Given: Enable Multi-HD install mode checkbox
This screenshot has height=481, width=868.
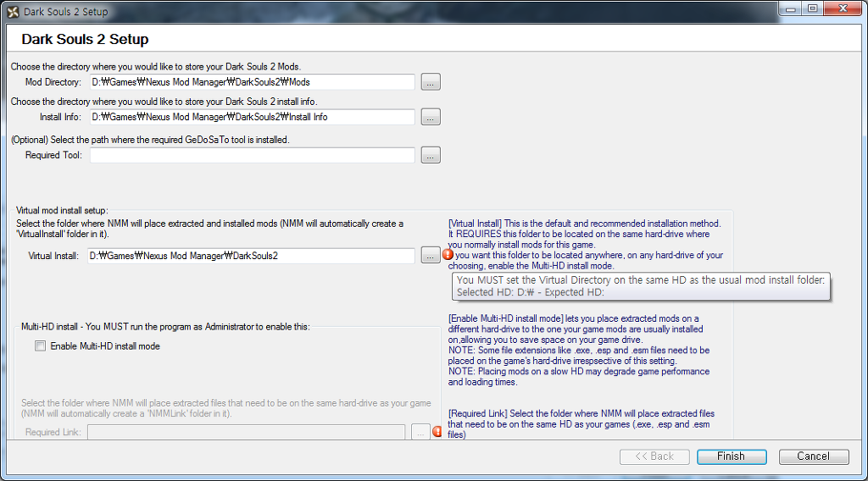Looking at the screenshot, I should coord(40,346).
